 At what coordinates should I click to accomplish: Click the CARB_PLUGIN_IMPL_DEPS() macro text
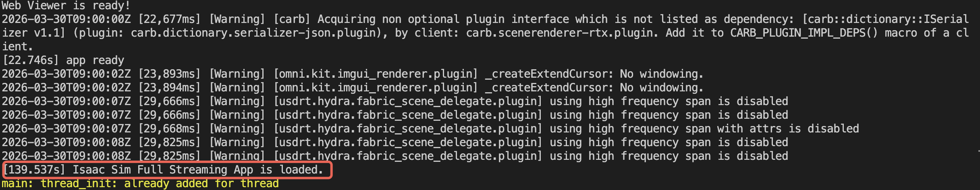[804, 33]
